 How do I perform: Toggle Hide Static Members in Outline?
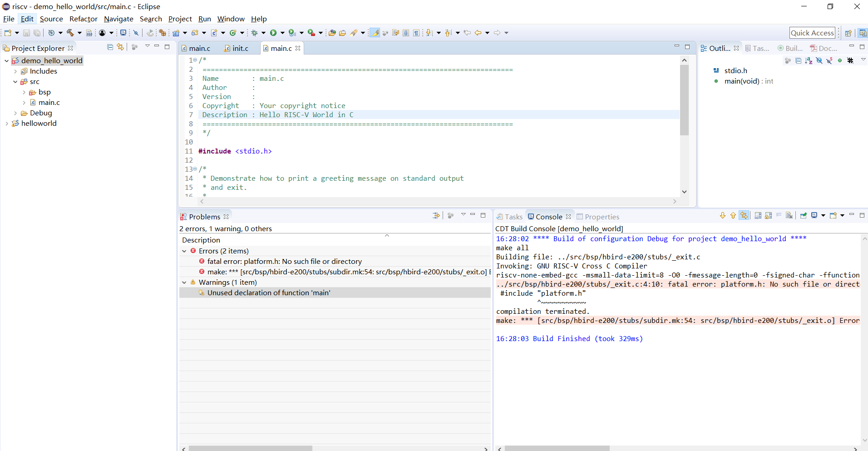829,61
